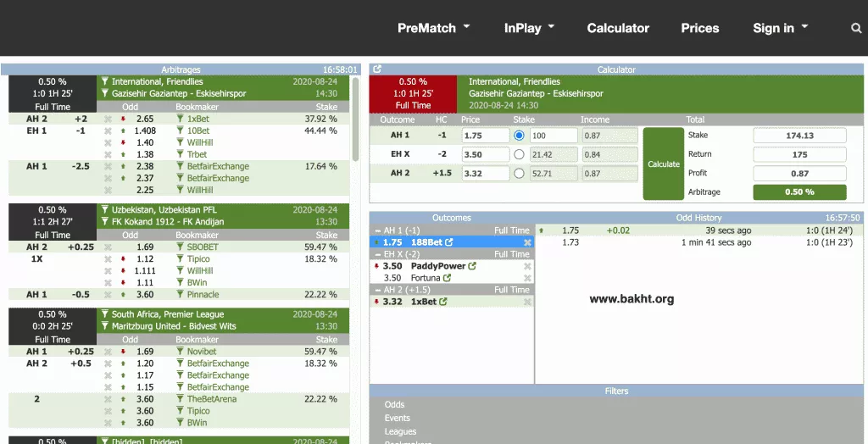
Task: Click the AH 1 price input field
Action: 484,136
